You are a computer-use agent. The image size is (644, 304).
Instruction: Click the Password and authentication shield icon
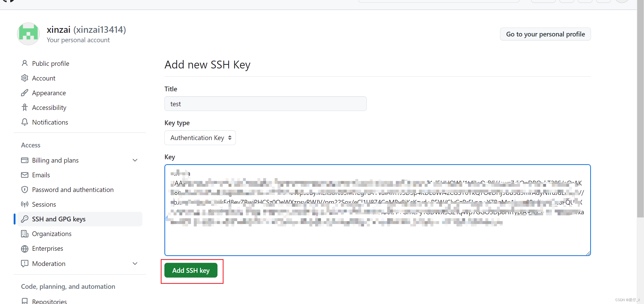click(25, 190)
